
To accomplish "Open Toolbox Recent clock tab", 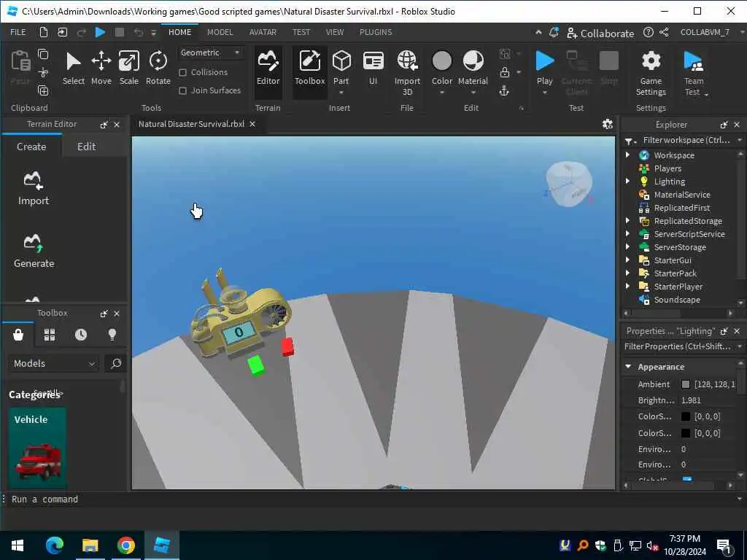I will coord(81,335).
